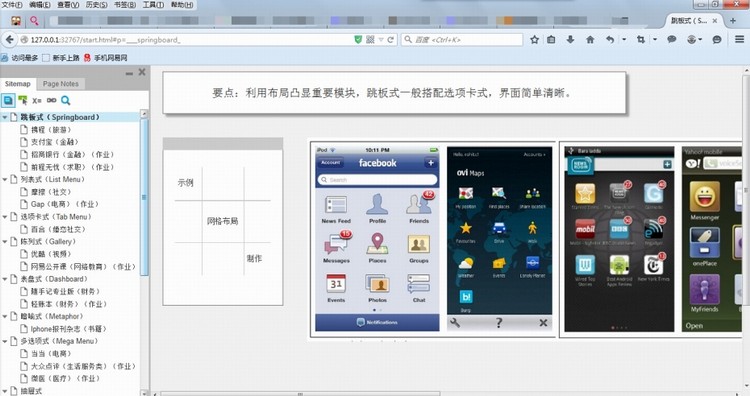Open the 工具(T) menu
This screenshot has width=750, height=396.
(153, 4)
